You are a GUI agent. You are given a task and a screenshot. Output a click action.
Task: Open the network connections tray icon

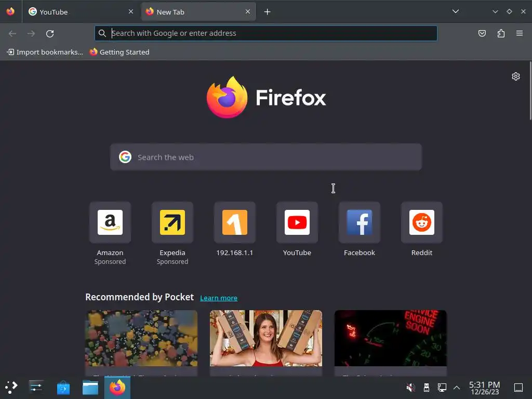coord(442,387)
